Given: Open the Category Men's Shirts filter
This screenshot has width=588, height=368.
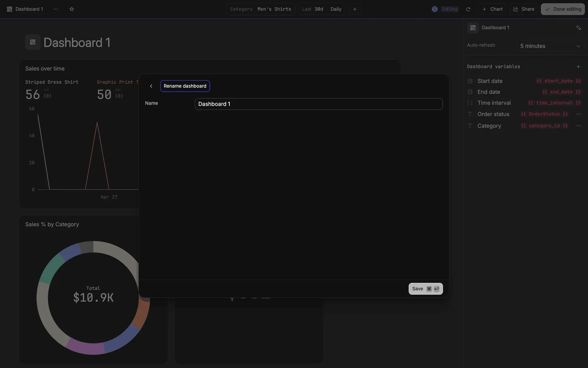Looking at the screenshot, I should pos(261,9).
